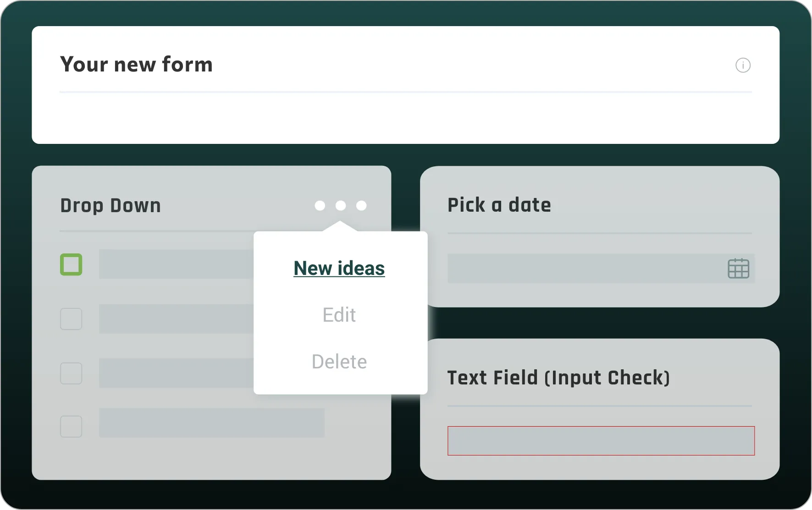Choose New ideas from the context menu
This screenshot has width=812, height=510.
click(339, 269)
